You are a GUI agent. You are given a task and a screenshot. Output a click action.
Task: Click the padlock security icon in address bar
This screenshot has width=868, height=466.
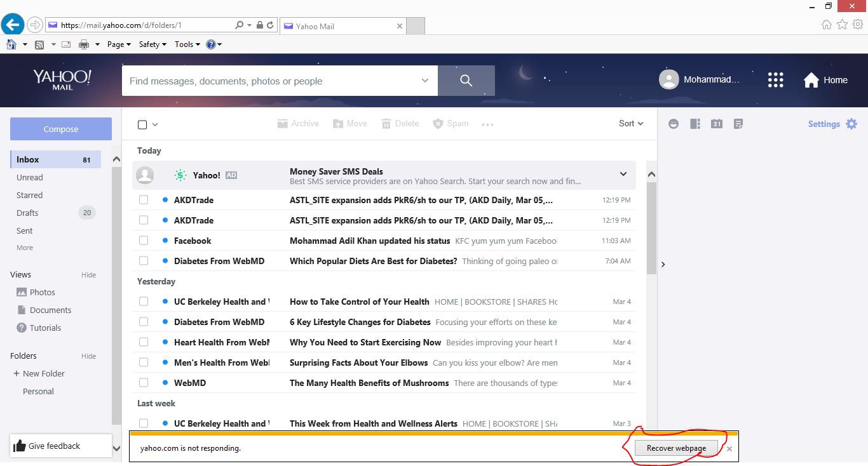click(260, 25)
